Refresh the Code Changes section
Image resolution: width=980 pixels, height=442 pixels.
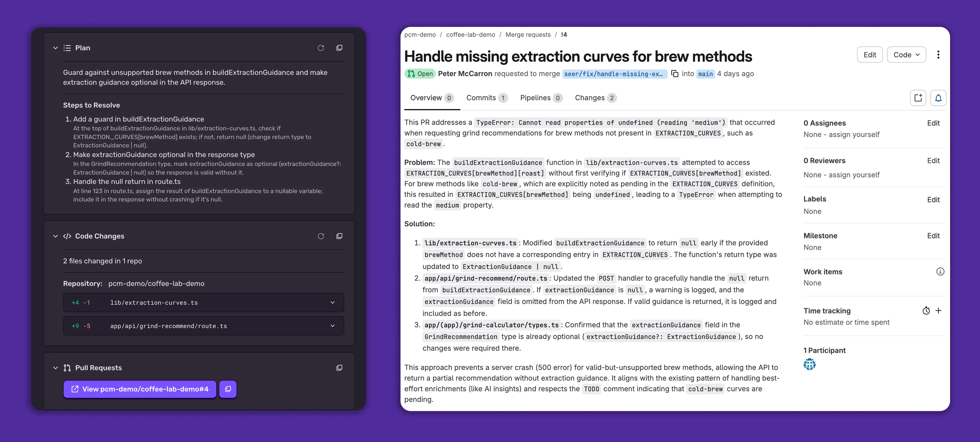321,236
